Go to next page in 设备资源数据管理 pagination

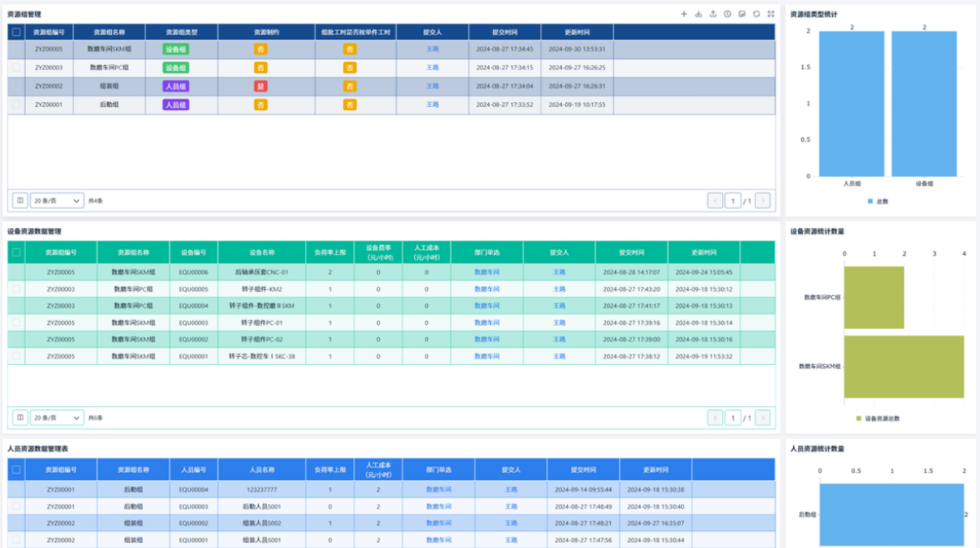tap(763, 417)
